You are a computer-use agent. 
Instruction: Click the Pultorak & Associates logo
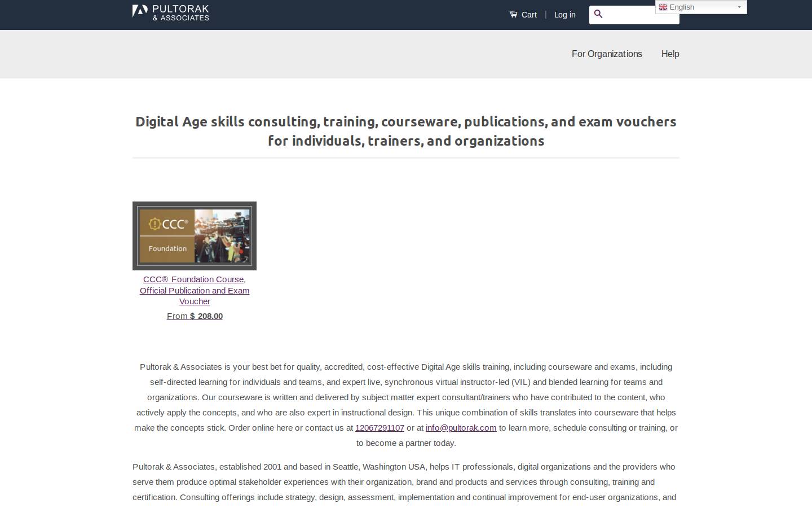(170, 12)
